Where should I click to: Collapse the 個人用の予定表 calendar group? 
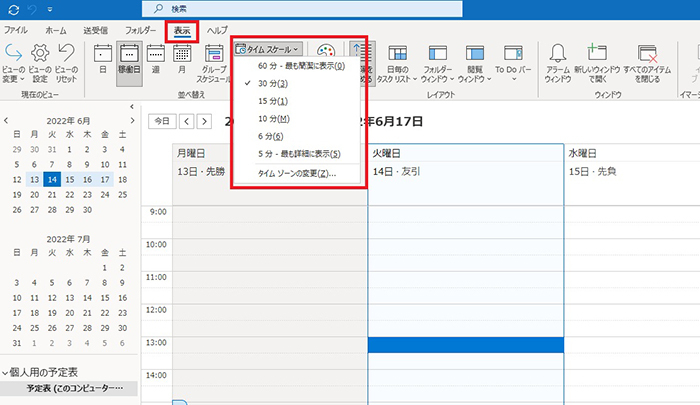click(6, 372)
